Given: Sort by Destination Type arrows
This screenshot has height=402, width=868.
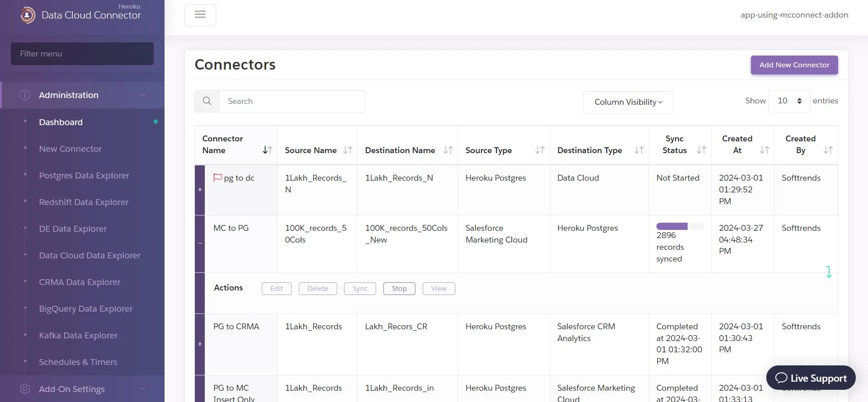Looking at the screenshot, I should pos(639,150).
